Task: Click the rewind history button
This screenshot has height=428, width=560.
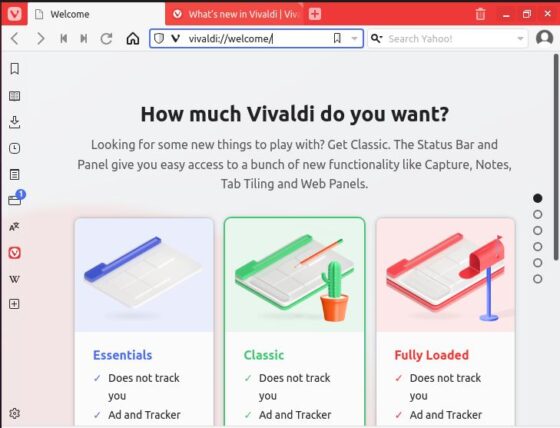Action: tap(64, 38)
